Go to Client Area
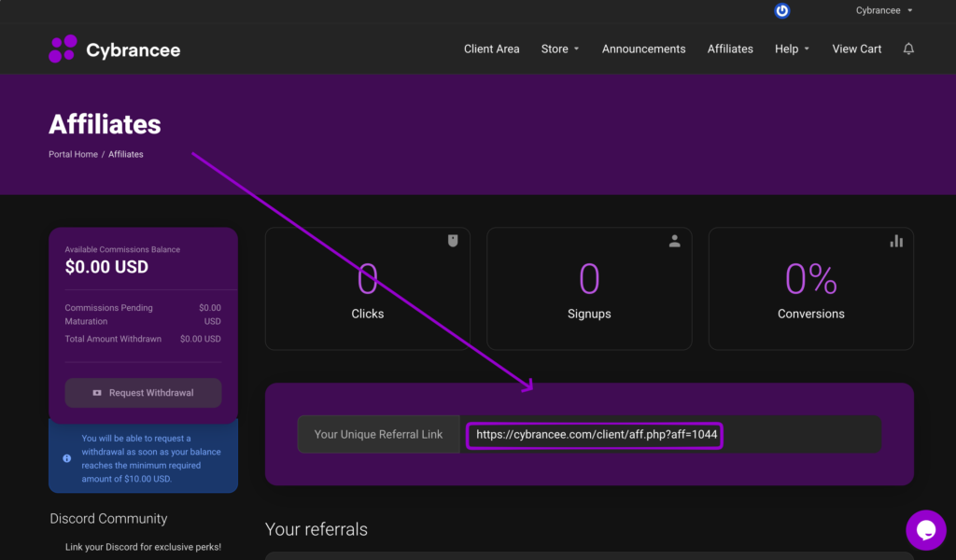Screen dimensions: 956x560 point(491,49)
